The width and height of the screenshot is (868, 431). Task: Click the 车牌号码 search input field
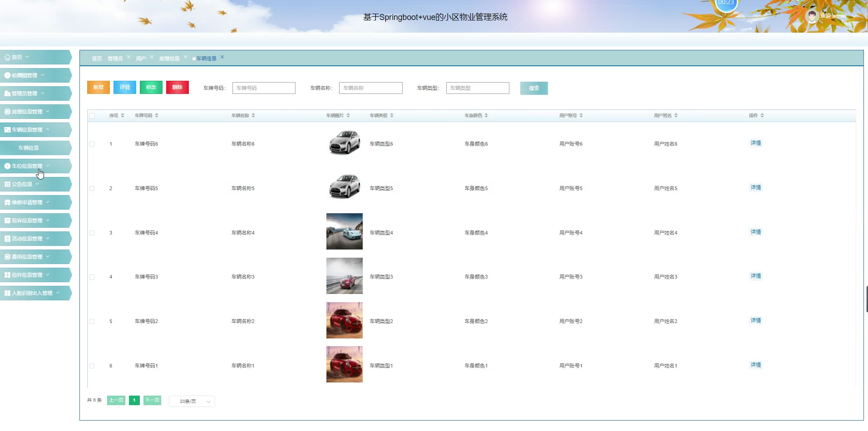pos(264,88)
